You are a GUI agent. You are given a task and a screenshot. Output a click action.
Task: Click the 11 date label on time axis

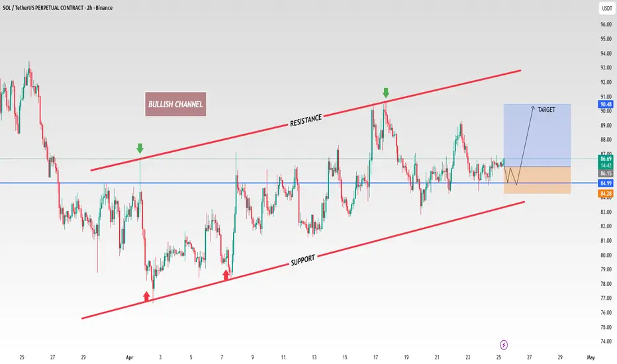click(283, 357)
